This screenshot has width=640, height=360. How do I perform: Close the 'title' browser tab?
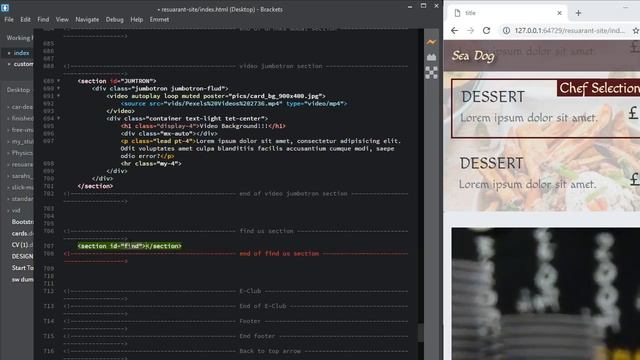[x=559, y=13]
